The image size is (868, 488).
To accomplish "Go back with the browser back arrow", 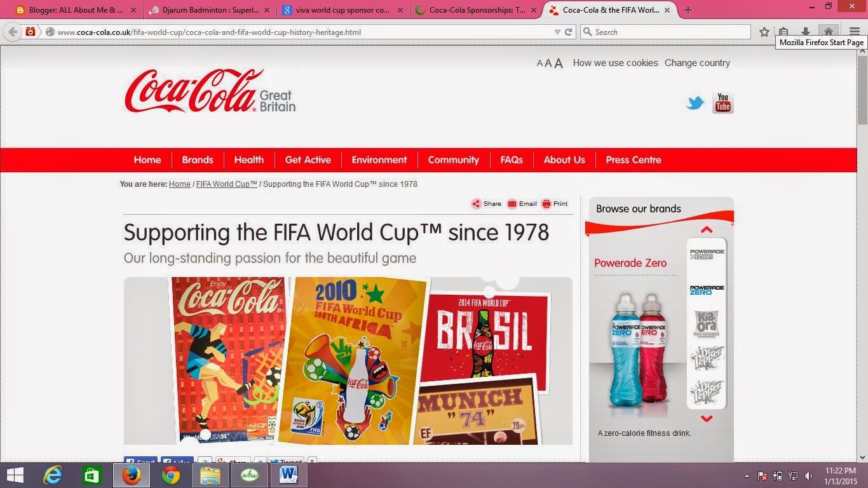I will (13, 32).
